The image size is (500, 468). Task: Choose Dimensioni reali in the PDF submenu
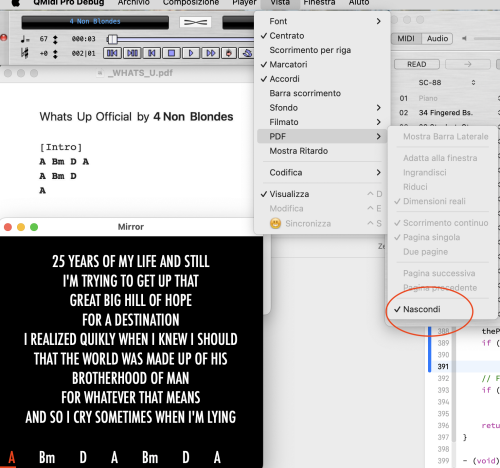click(x=441, y=201)
